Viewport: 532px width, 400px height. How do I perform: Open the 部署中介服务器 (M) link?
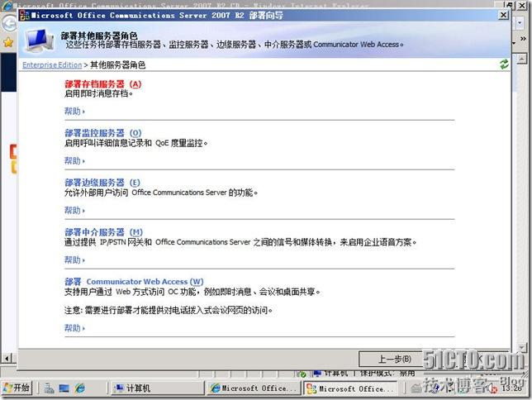pos(103,232)
